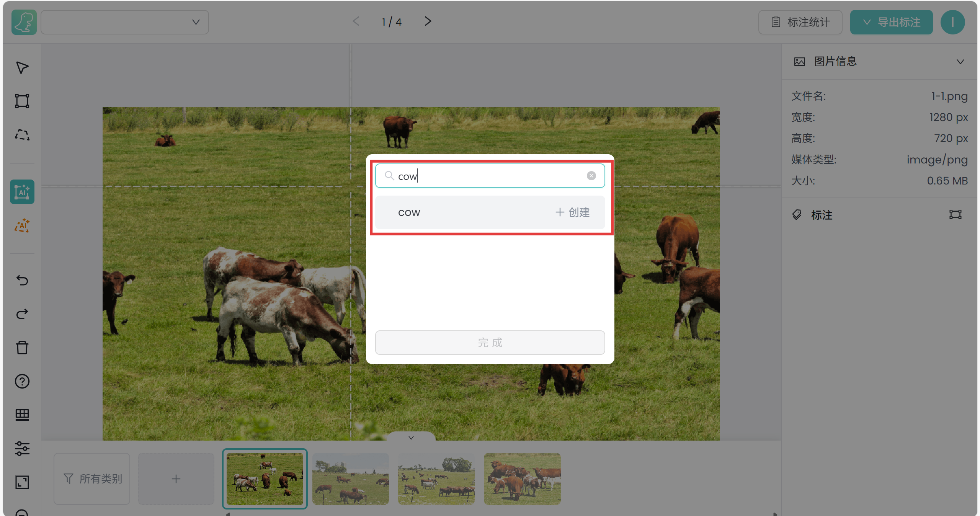Click the 导出标注 export button

tap(891, 22)
